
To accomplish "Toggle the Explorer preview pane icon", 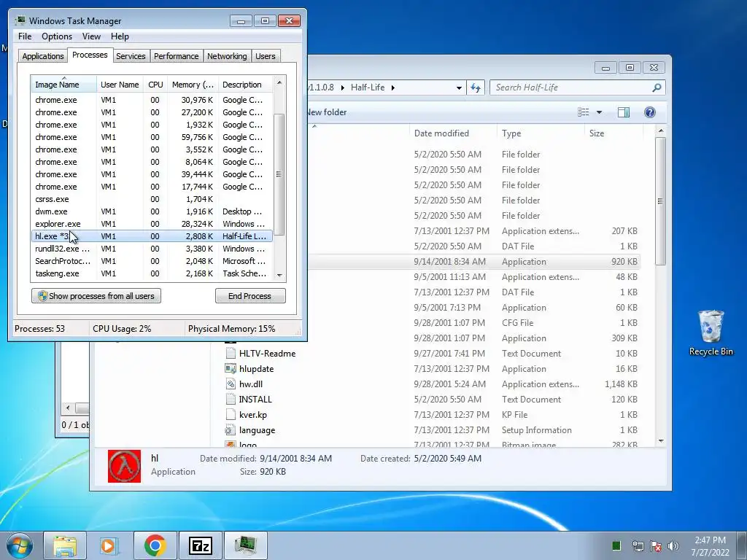I will (x=623, y=112).
